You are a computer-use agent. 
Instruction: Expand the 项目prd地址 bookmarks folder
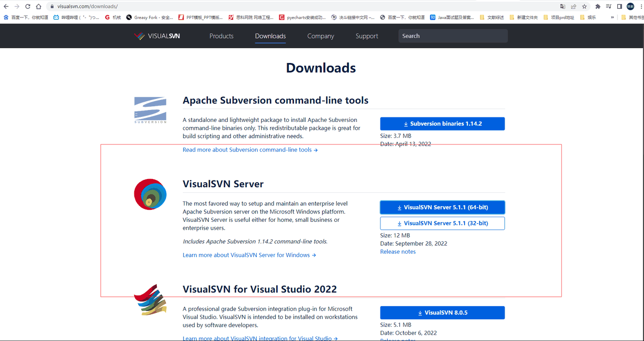coord(559,17)
